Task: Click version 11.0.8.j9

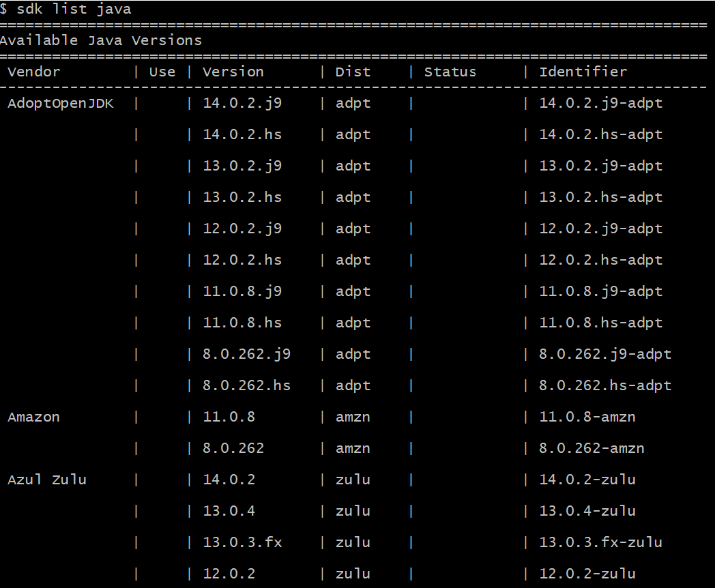Action: pyautogui.click(x=242, y=292)
